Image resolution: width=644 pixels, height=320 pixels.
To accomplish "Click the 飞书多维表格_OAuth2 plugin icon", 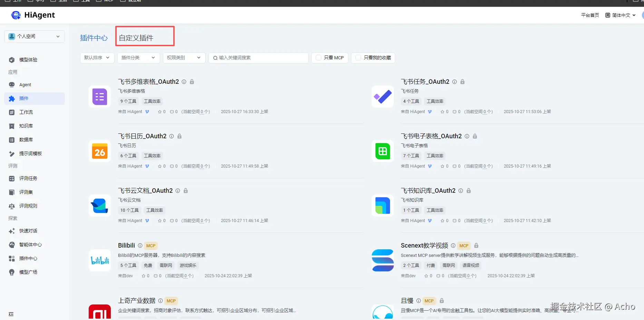I will [100, 97].
